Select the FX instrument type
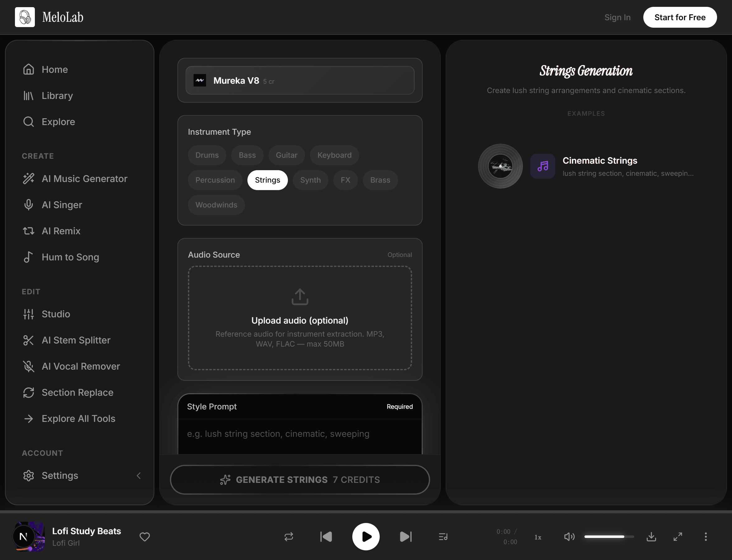The width and height of the screenshot is (732, 560). point(345,180)
